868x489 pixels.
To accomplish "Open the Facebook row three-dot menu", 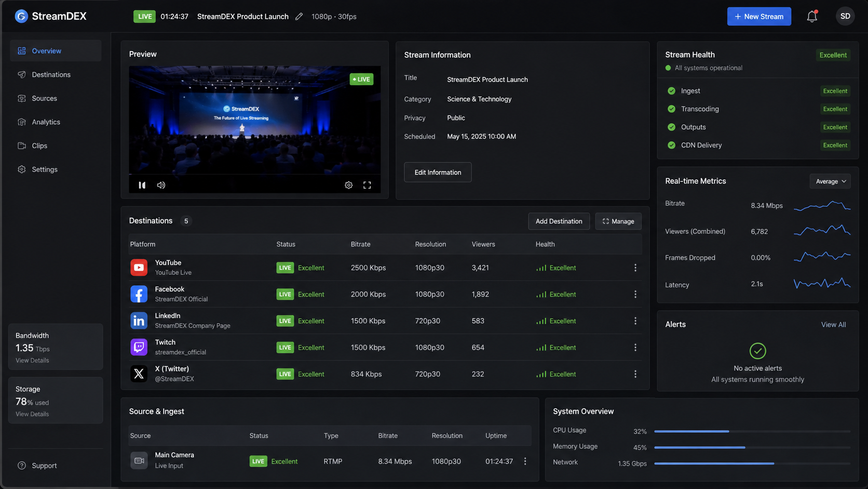I will (x=635, y=294).
